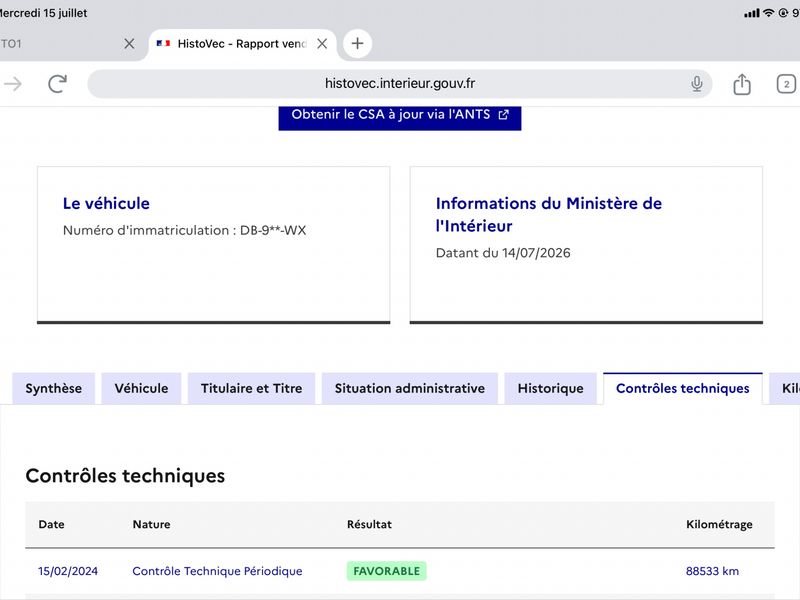Click Obtenir le CSA à jour via l'ANTS
800x600 pixels.
(399, 116)
